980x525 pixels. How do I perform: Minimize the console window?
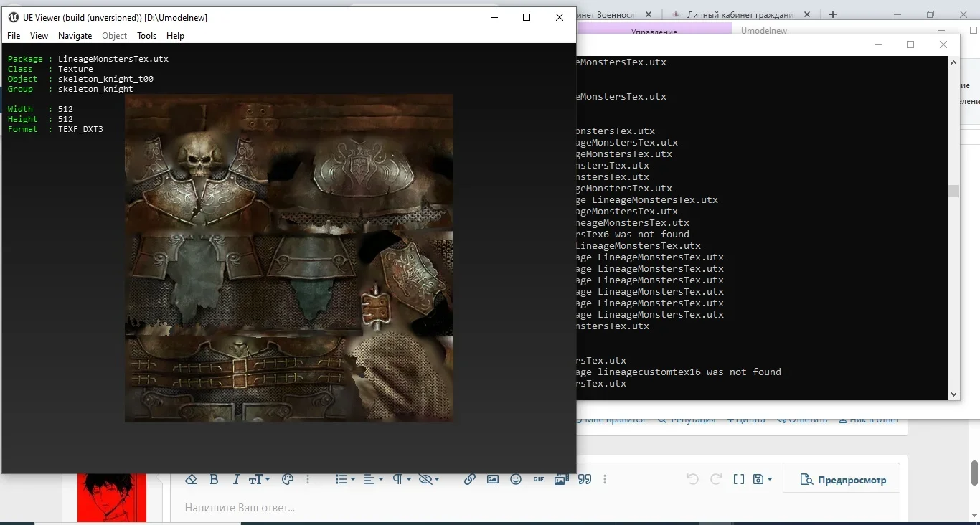coord(877,44)
